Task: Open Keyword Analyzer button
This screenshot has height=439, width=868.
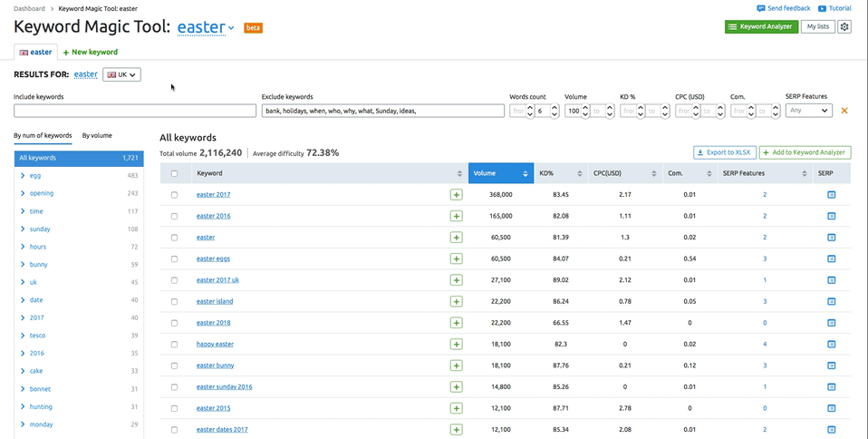Action: [x=761, y=26]
